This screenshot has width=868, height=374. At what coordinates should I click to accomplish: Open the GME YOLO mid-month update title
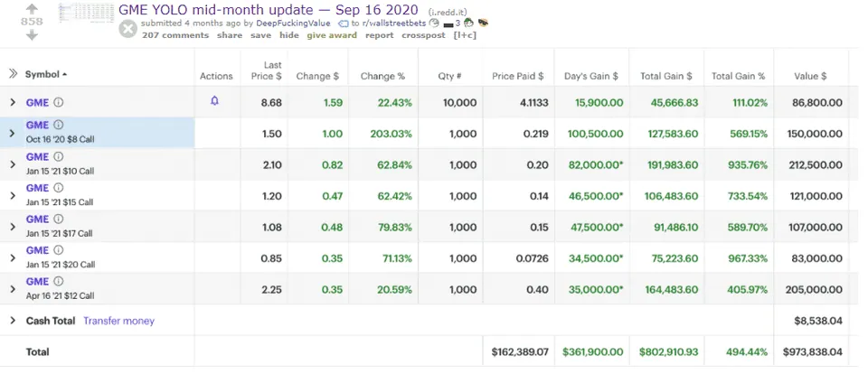pos(270,9)
